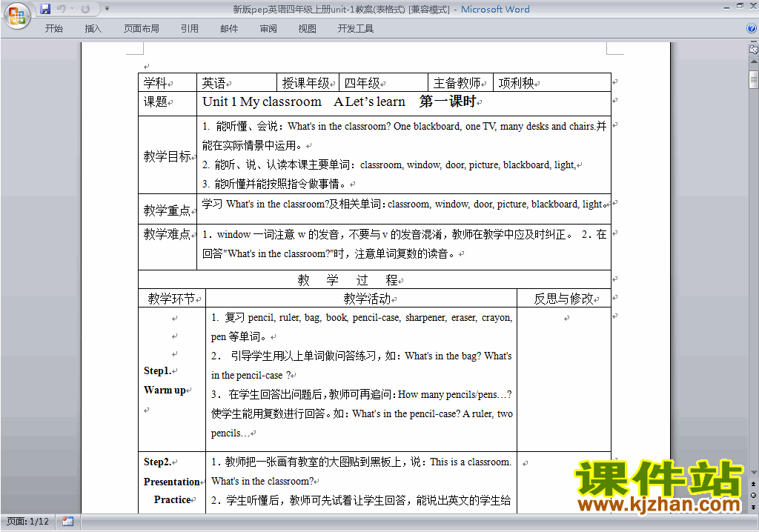Click the text Unit 1 My classroom

(x=262, y=102)
